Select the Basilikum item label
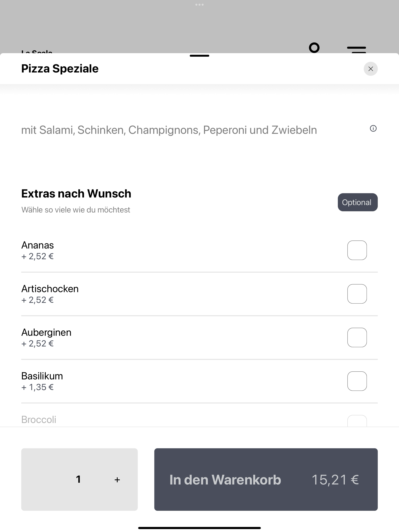Screen dimensions: 399x532 click(x=42, y=376)
